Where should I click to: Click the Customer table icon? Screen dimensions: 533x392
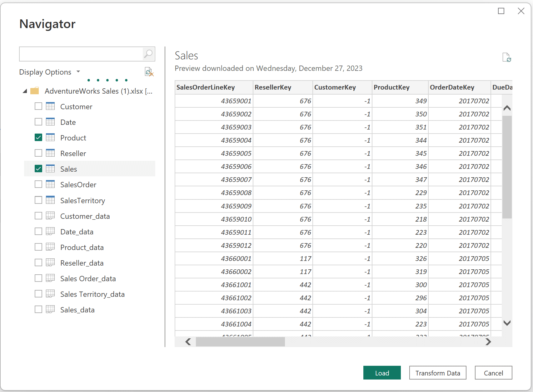coord(50,106)
